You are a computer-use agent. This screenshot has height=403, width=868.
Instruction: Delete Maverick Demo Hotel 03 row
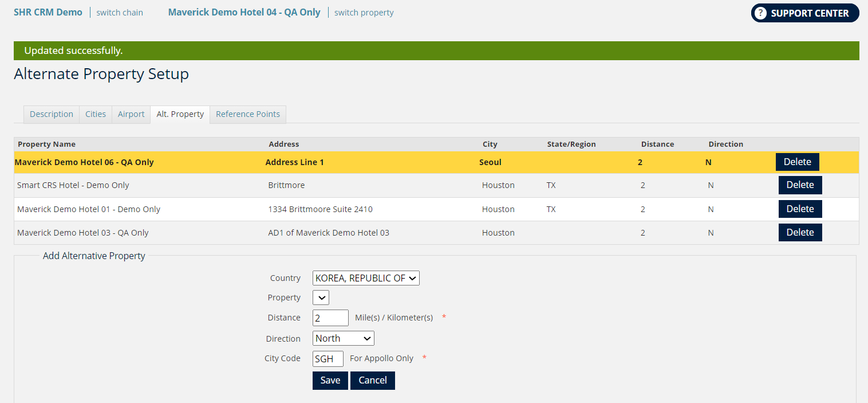(800, 232)
